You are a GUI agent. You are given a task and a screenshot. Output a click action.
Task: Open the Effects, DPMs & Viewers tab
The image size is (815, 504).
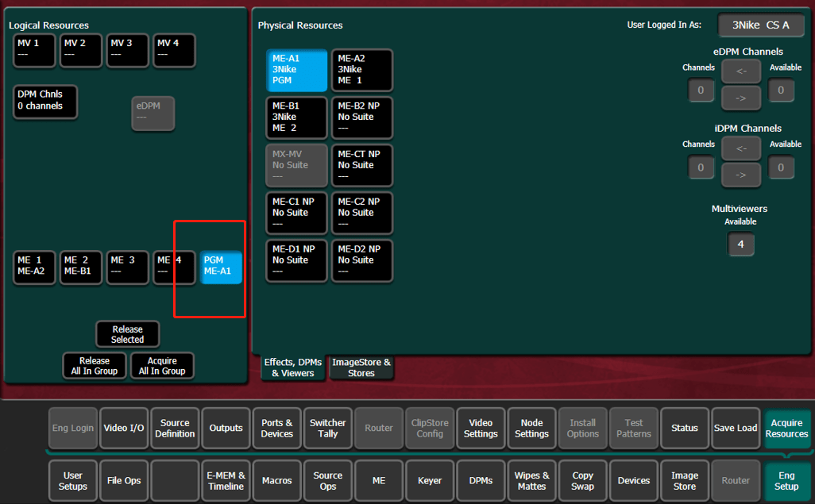pos(292,367)
